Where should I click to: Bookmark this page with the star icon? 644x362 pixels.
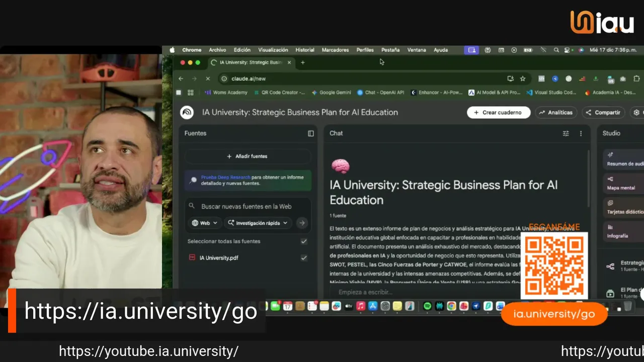523,78
